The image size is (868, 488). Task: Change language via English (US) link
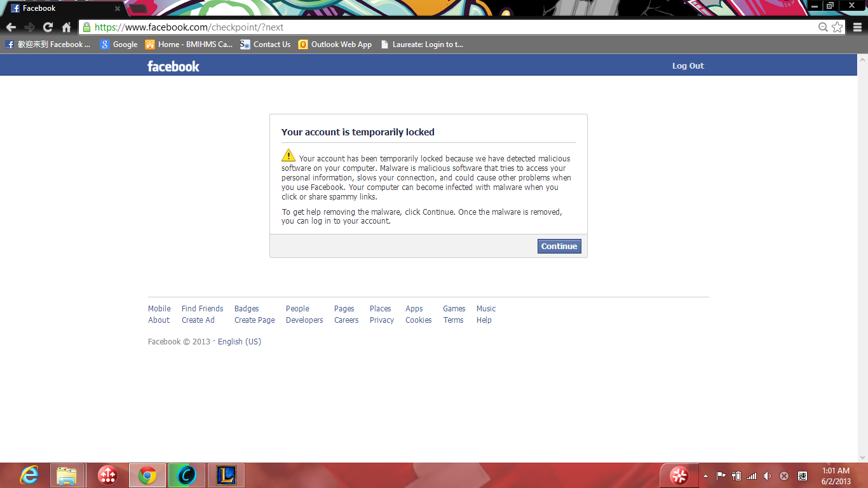pyautogui.click(x=240, y=342)
